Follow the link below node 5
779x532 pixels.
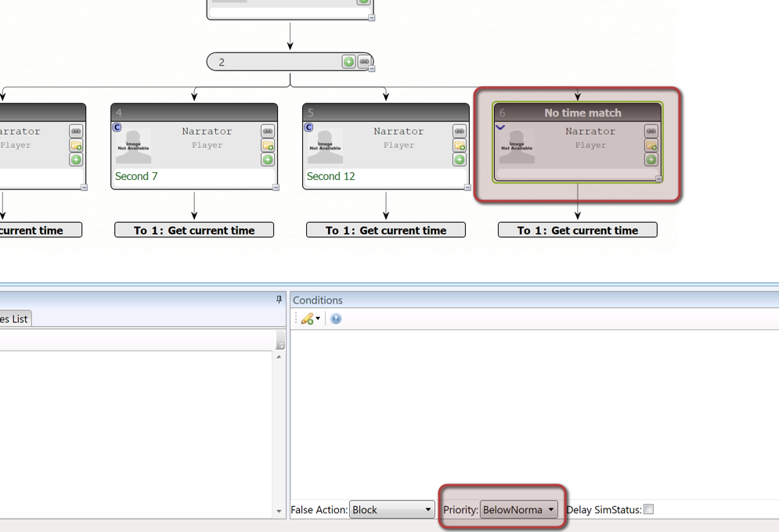(x=386, y=230)
